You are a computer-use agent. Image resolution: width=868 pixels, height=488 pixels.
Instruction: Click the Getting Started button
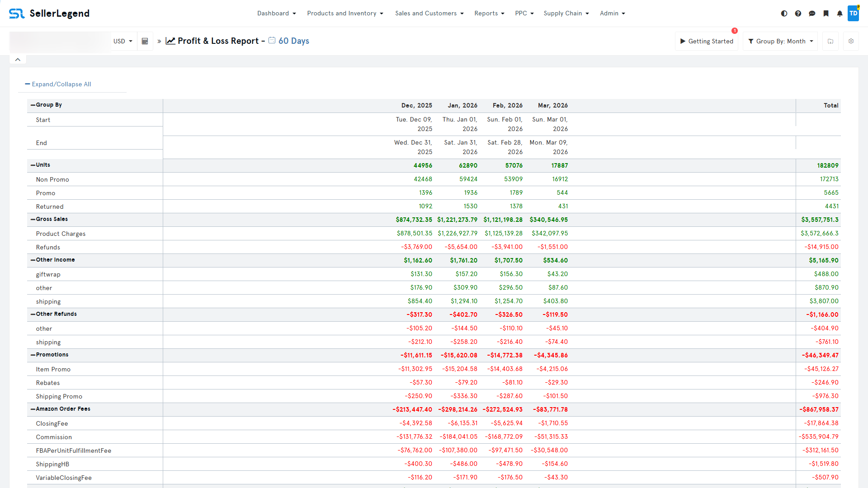click(x=707, y=41)
